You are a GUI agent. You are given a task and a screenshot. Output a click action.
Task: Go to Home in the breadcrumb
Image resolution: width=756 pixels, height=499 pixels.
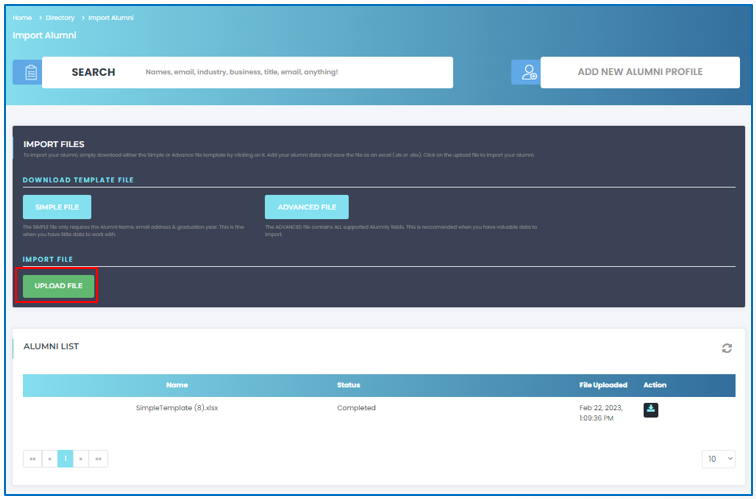click(22, 18)
